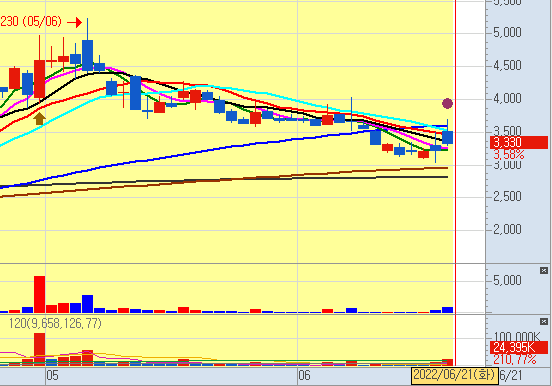Click the 06 month label on time axis
The height and width of the screenshot is (386, 552).
(x=304, y=375)
